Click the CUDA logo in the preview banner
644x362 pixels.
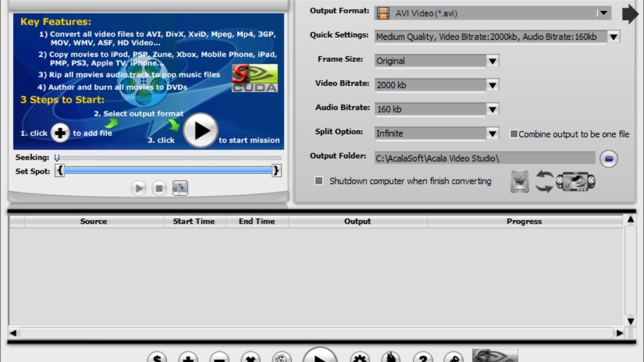255,78
